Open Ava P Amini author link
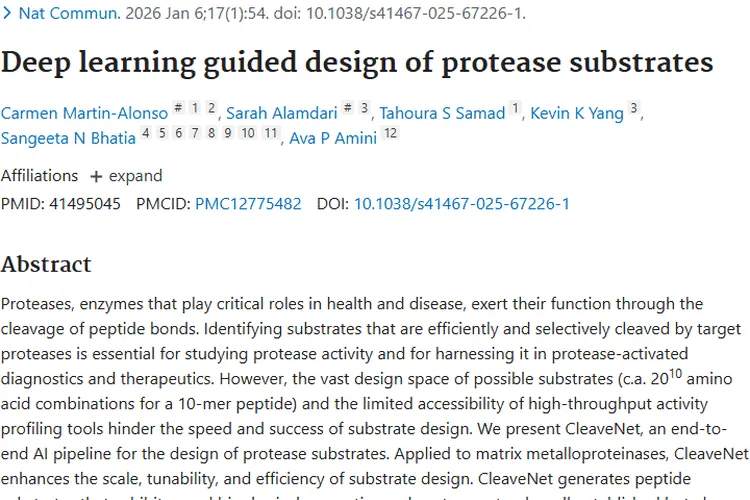Viewport: 750px width, 500px height. (334, 138)
